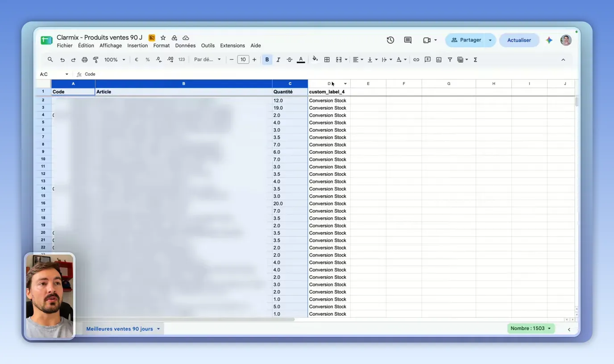
Task: Increase font size with plus
Action: point(254,60)
